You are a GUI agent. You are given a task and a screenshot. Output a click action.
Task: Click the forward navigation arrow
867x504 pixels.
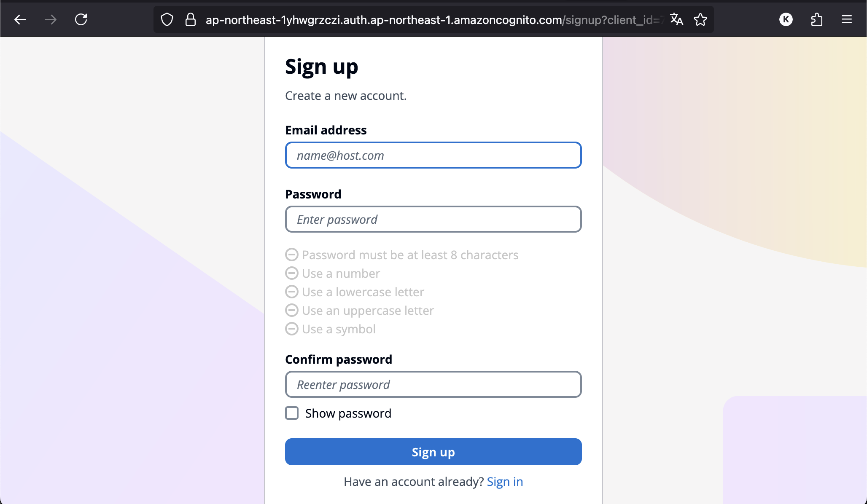tap(51, 19)
